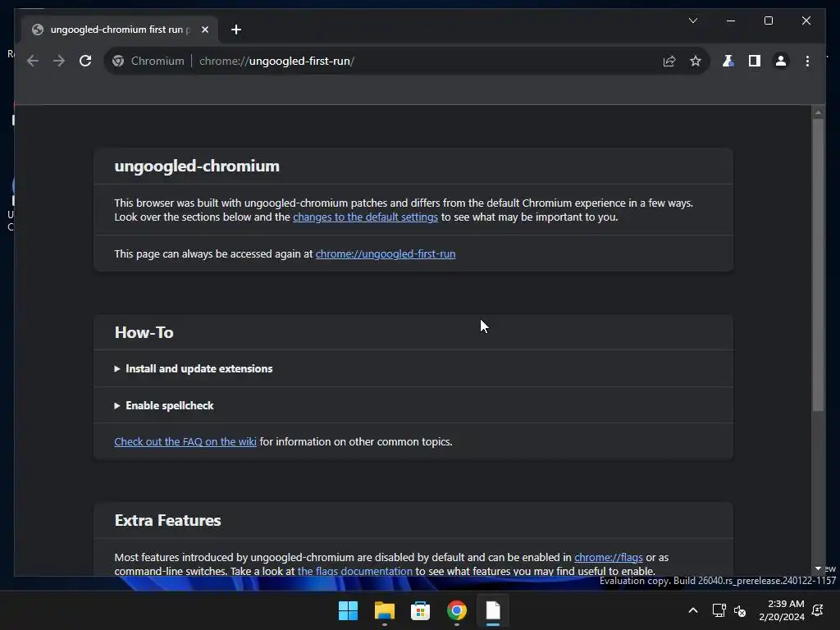Toggle the side panel icon
Image resolution: width=840 pixels, height=630 pixels.
tap(755, 61)
